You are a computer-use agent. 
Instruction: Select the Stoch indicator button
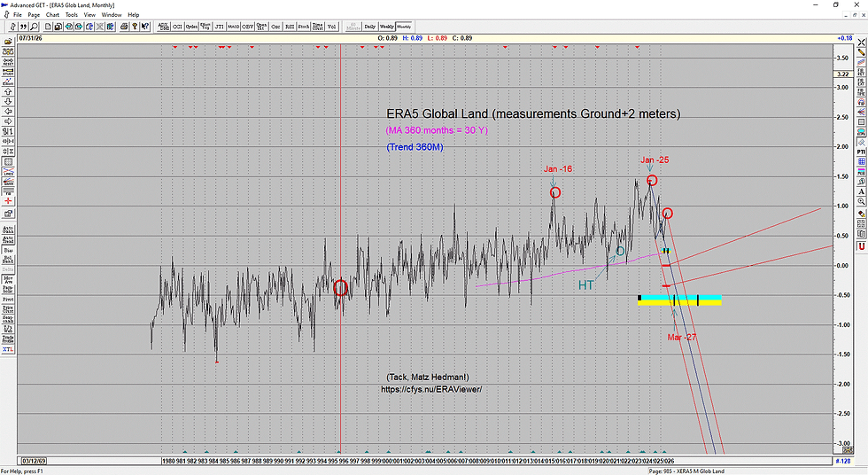[303, 27]
